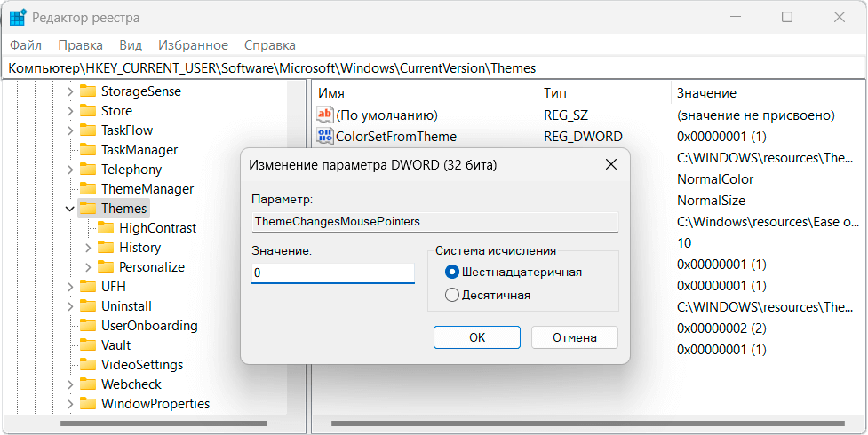This screenshot has width=868, height=435.
Task: Select the WindowProperties tree item label
Action: click(x=155, y=404)
